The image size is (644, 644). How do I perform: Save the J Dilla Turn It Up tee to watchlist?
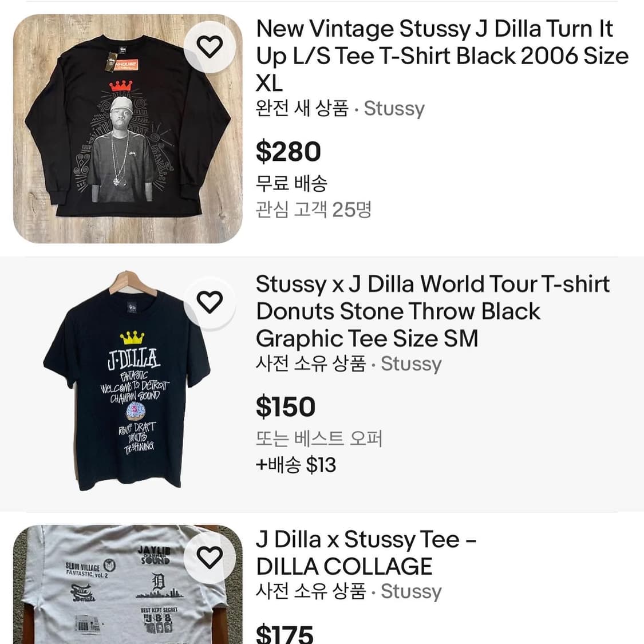[210, 47]
